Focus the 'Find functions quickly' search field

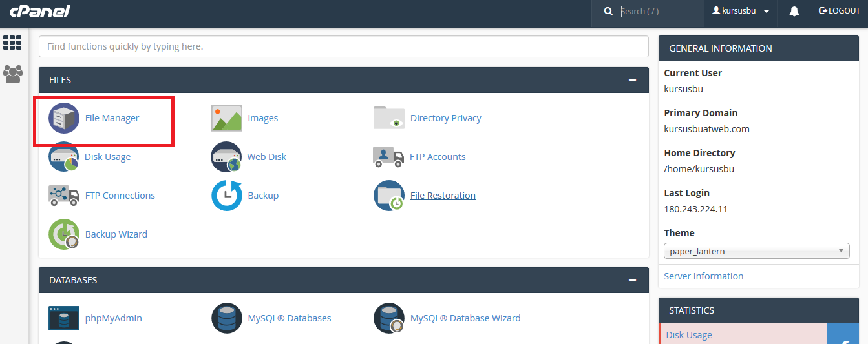tap(343, 46)
